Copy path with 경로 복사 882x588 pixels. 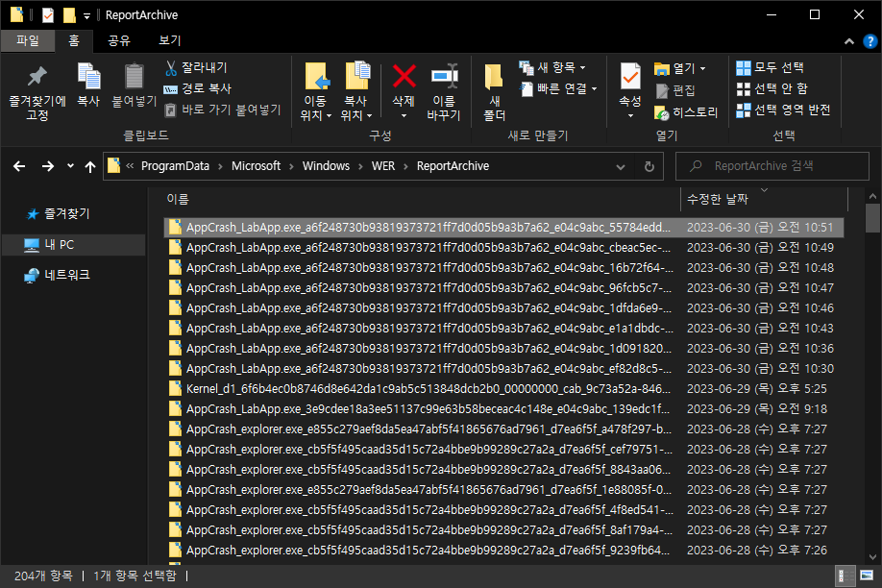coord(198,89)
